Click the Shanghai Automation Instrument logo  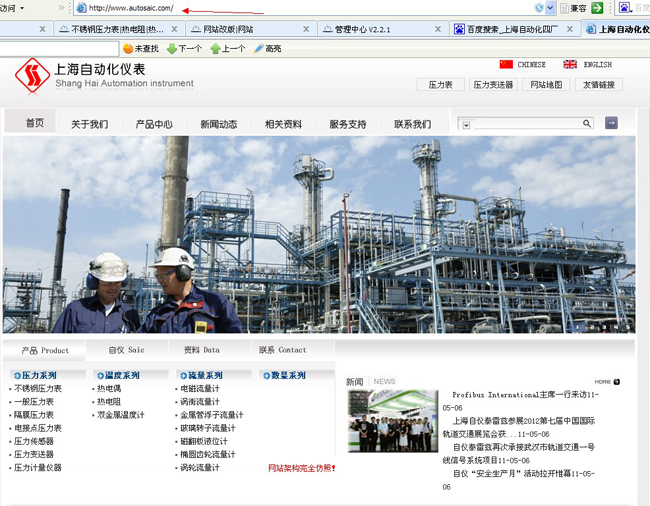tap(32, 76)
